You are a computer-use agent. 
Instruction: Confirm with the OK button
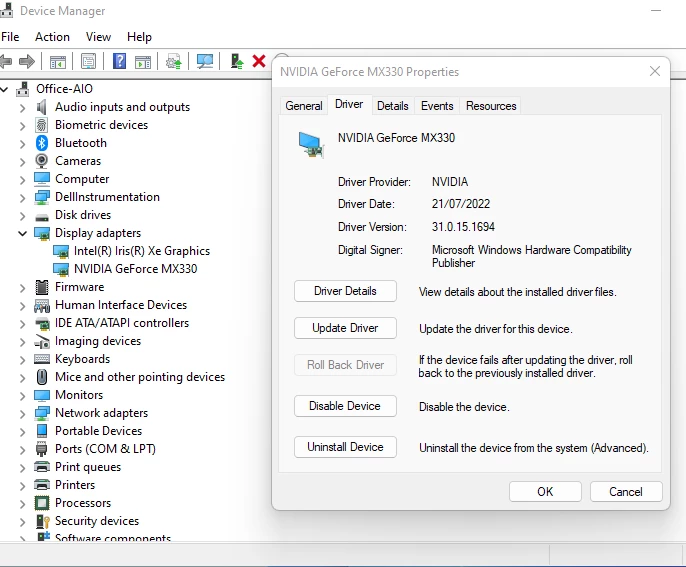click(x=545, y=492)
